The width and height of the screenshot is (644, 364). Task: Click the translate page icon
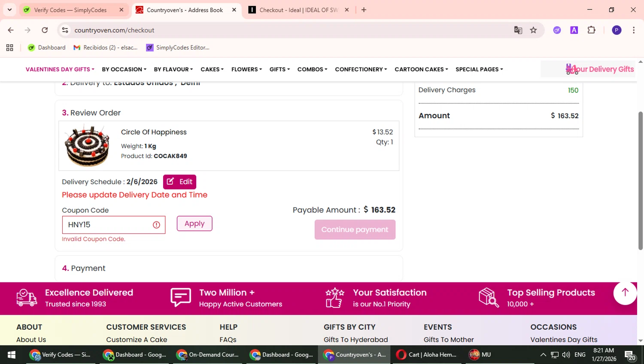pos(518,30)
